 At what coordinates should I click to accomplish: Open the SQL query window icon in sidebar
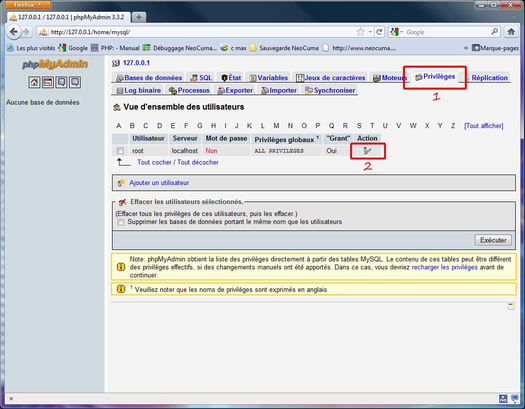pos(48,82)
